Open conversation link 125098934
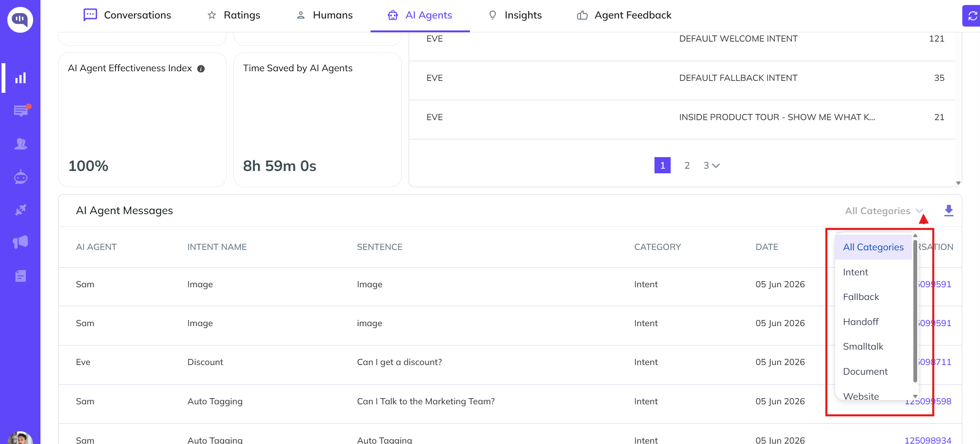The image size is (980, 444). 928,440
